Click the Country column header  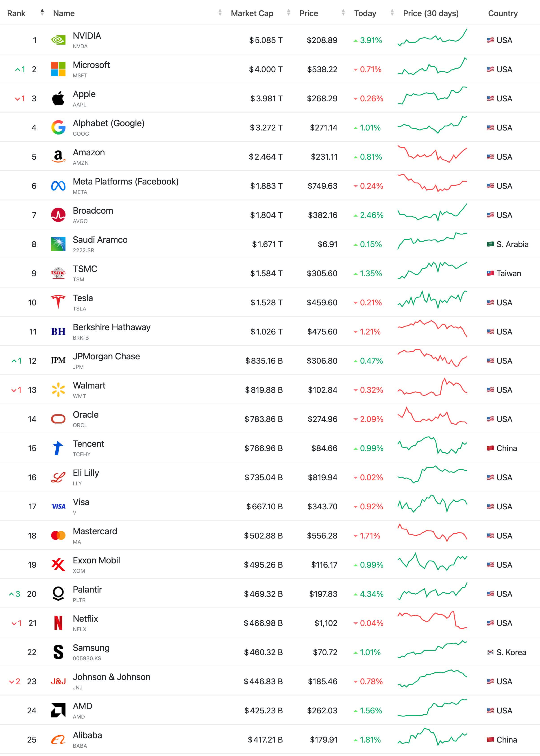click(502, 13)
